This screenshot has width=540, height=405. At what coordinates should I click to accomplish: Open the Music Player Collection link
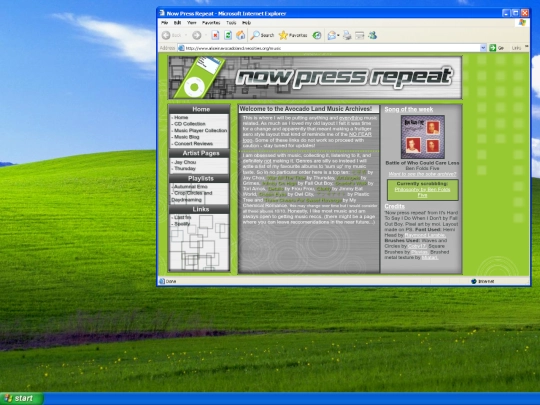201,131
